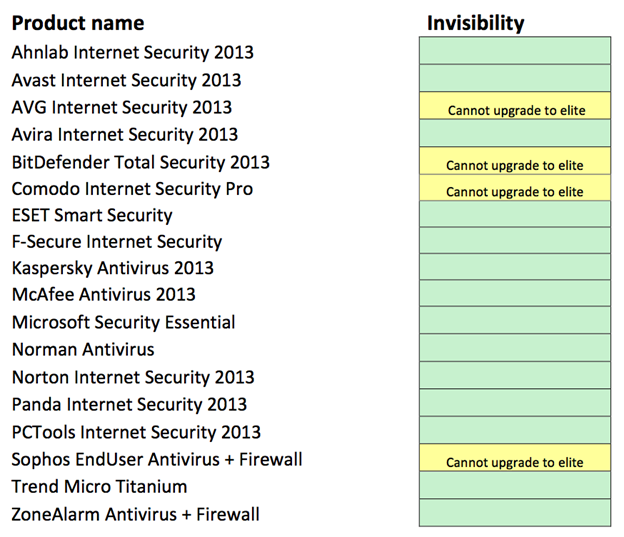Select Ahnlab Internet Security 2013 product name

133,53
